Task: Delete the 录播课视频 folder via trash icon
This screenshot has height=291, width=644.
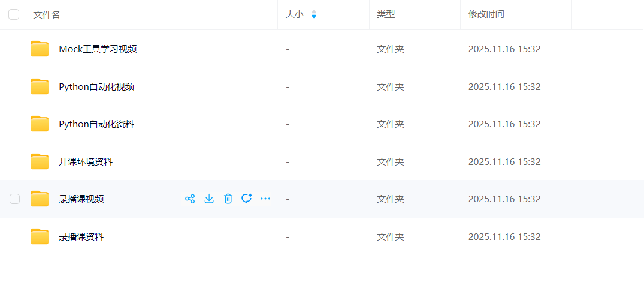Action: point(228,199)
